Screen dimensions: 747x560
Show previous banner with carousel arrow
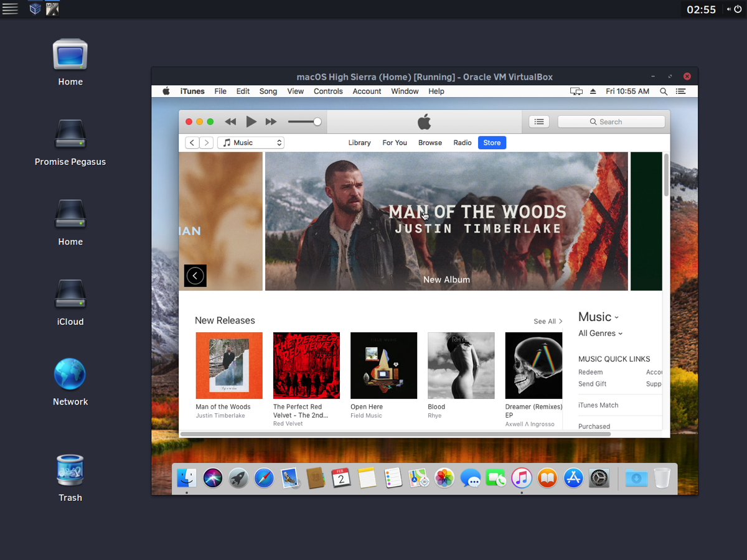[x=195, y=276]
